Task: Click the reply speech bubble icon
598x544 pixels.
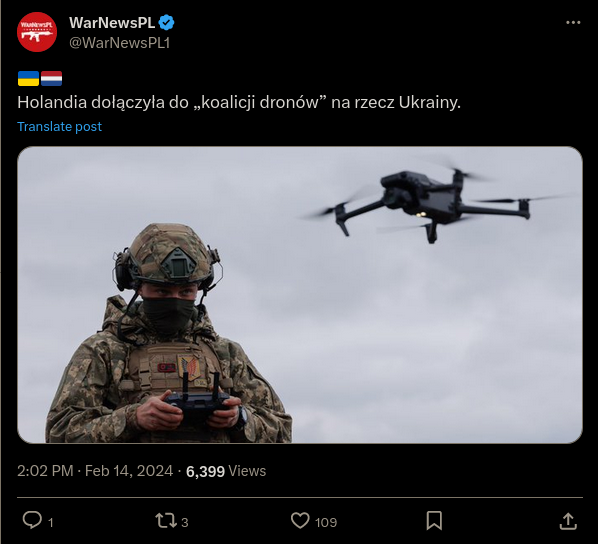Action: [x=32, y=520]
